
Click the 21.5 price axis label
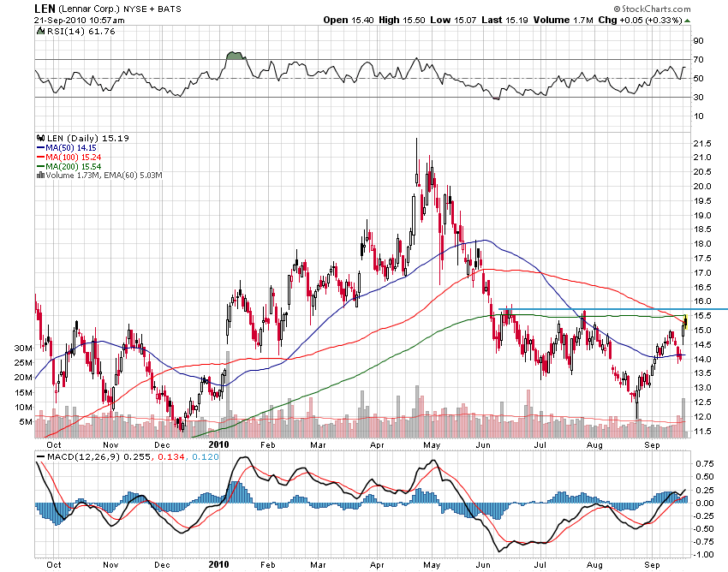coord(702,144)
